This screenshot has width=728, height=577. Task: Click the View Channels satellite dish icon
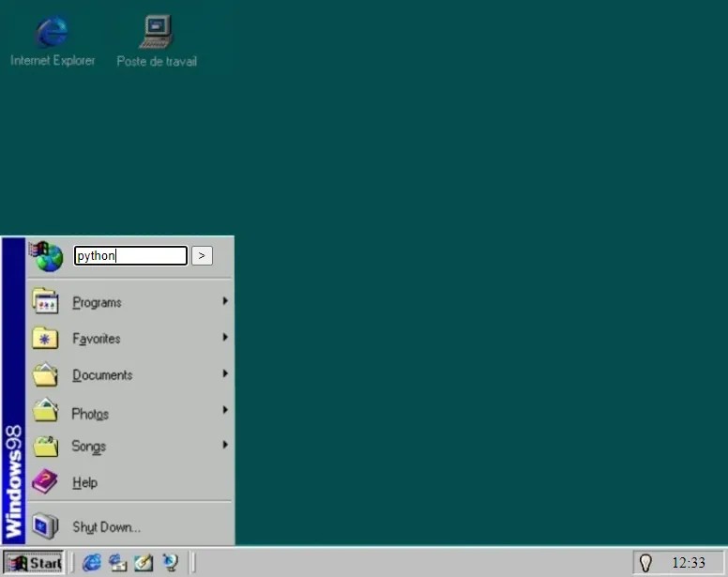[x=170, y=563]
